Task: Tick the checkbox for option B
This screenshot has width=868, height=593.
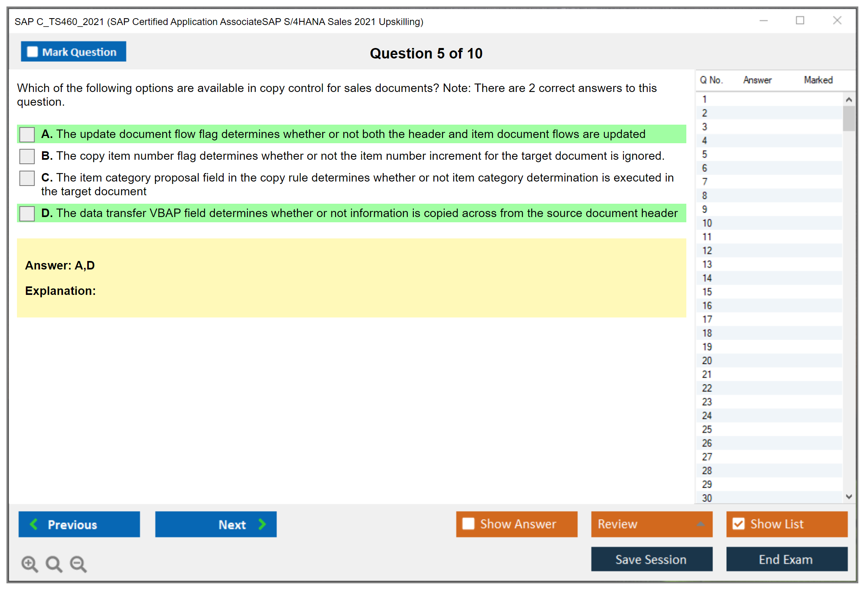Action: coord(27,156)
